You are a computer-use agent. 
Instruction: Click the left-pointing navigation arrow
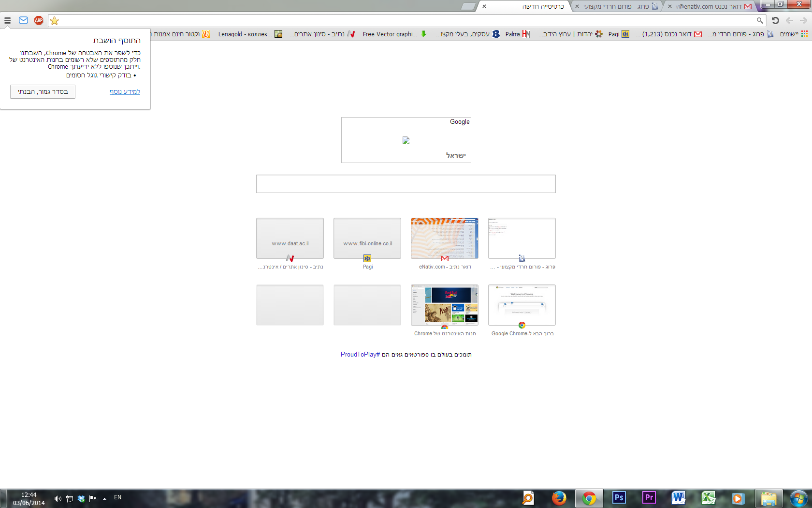789,20
